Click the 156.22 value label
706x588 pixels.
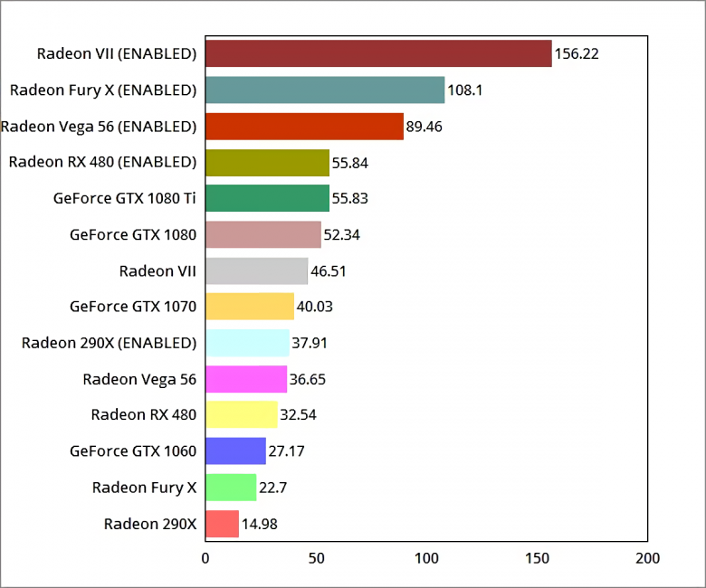pos(577,53)
